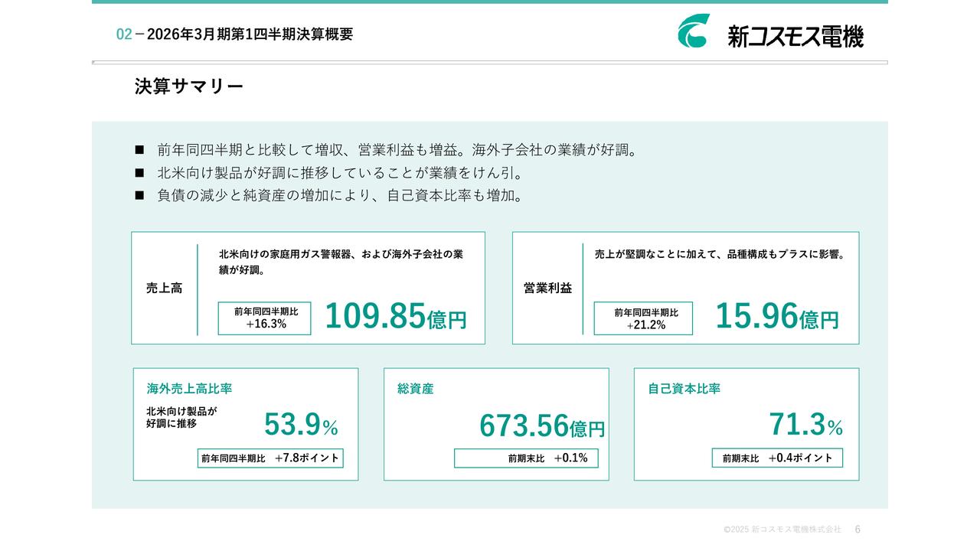Click the 15.96億円 operating profit figure
980x551 pixels.
click(777, 316)
